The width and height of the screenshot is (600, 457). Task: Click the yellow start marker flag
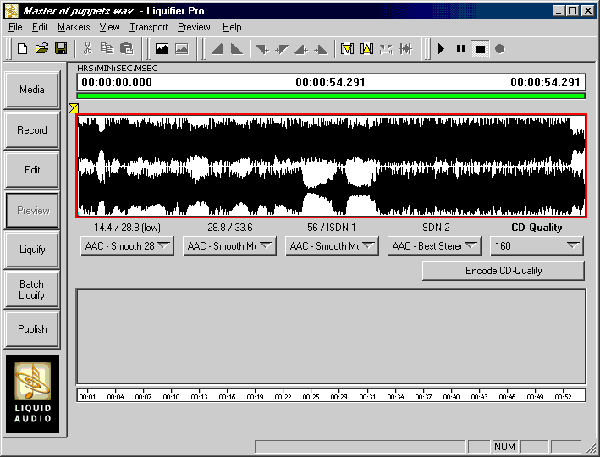(x=73, y=107)
